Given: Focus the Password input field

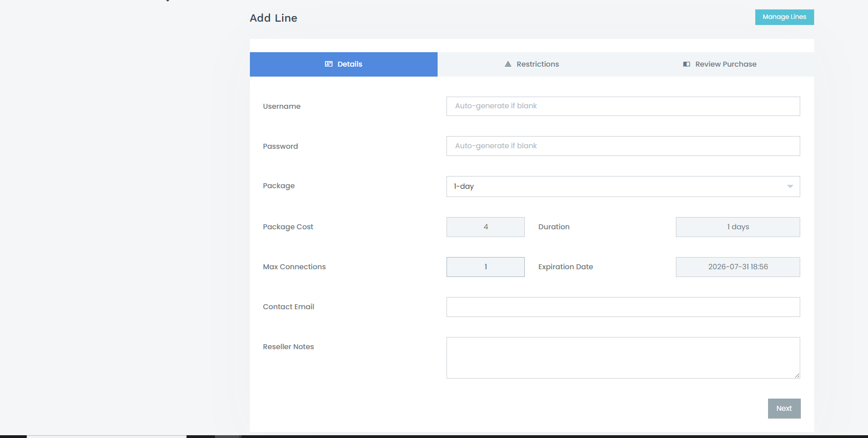Looking at the screenshot, I should [623, 146].
